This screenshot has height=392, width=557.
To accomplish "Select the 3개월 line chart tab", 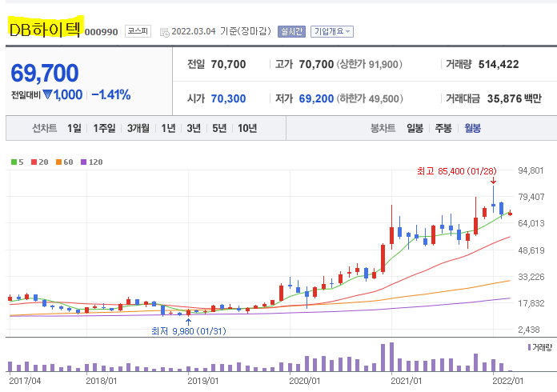I will 138,128.
